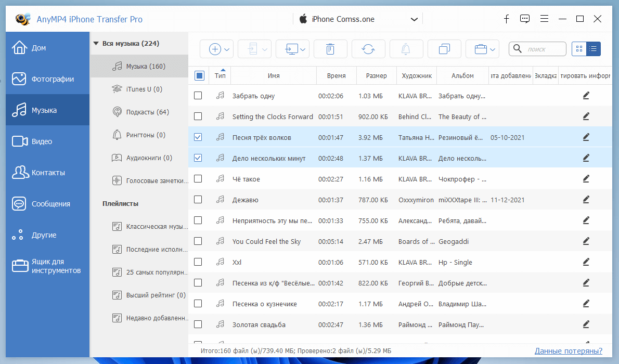Check the Xxl checkbox
This screenshot has height=364, width=619.
[x=198, y=262]
